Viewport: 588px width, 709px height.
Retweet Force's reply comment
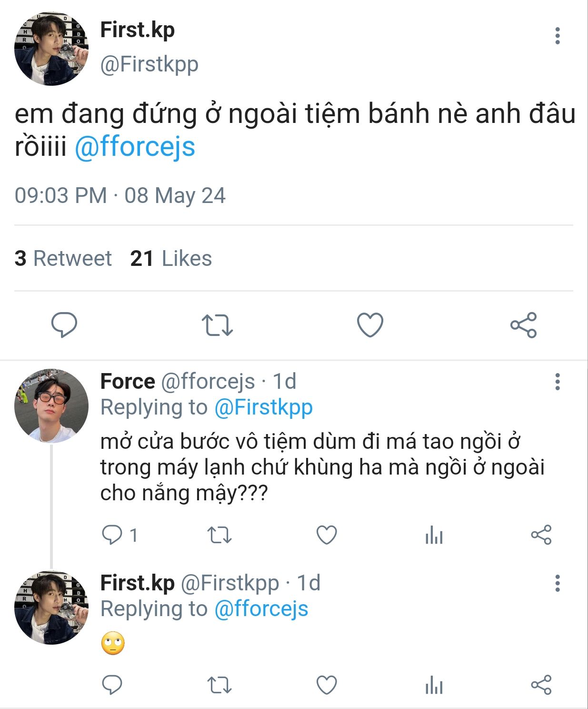click(x=219, y=535)
